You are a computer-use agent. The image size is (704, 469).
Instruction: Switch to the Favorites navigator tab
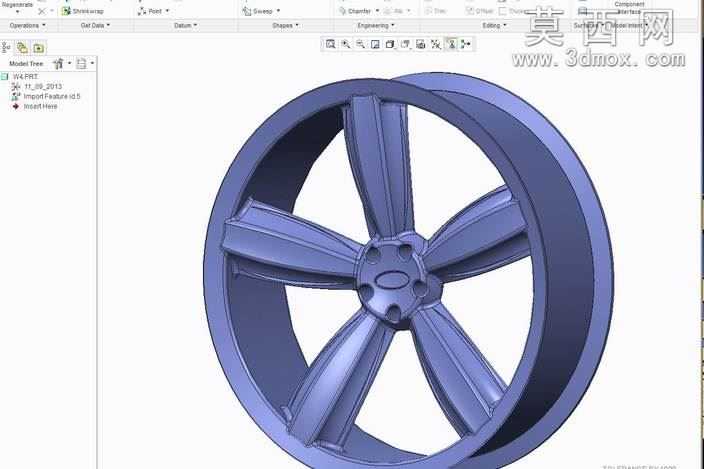pyautogui.click(x=39, y=47)
